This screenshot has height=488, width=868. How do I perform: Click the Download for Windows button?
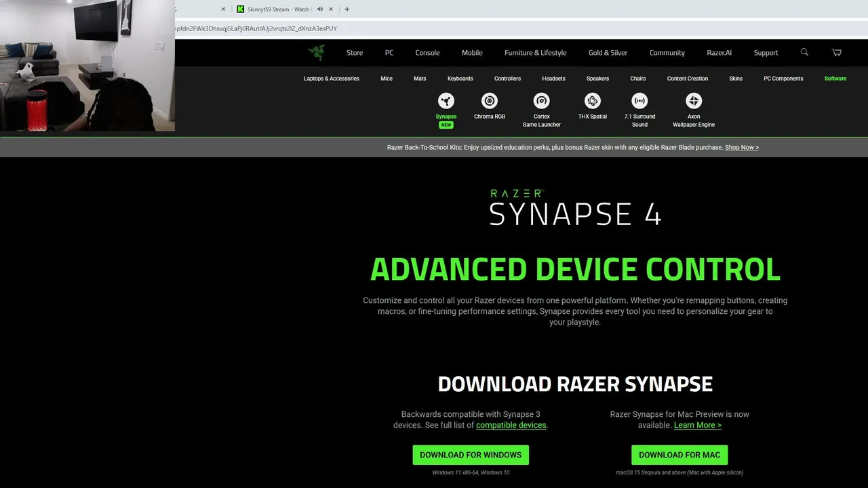pos(471,455)
